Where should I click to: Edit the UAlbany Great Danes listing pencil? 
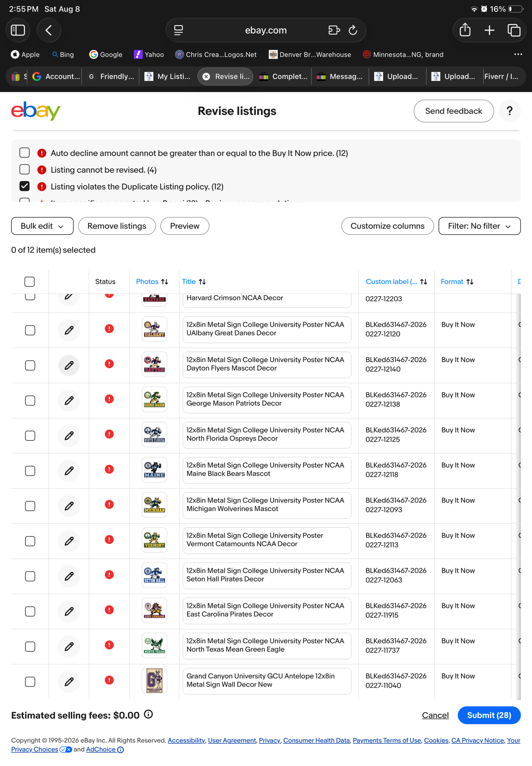pos(69,330)
